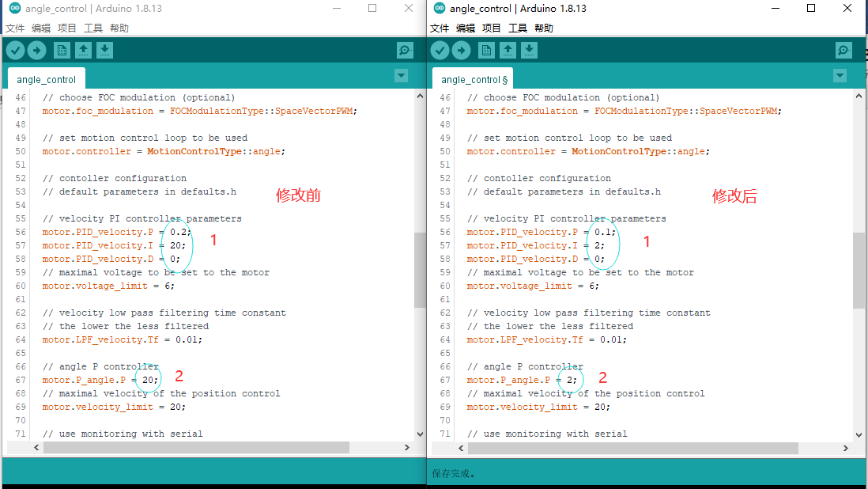Open the 文件 menu in the left window

click(x=13, y=27)
